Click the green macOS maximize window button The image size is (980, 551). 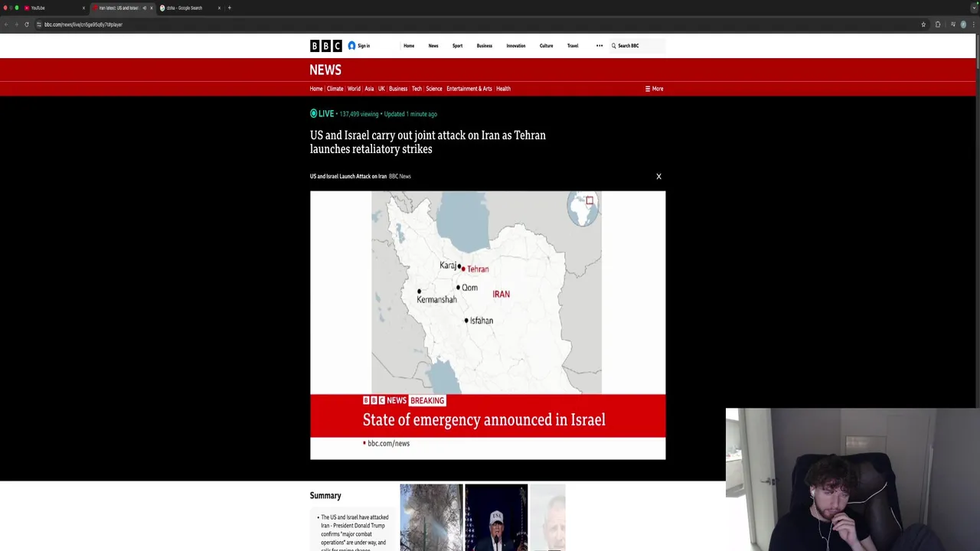(x=17, y=8)
